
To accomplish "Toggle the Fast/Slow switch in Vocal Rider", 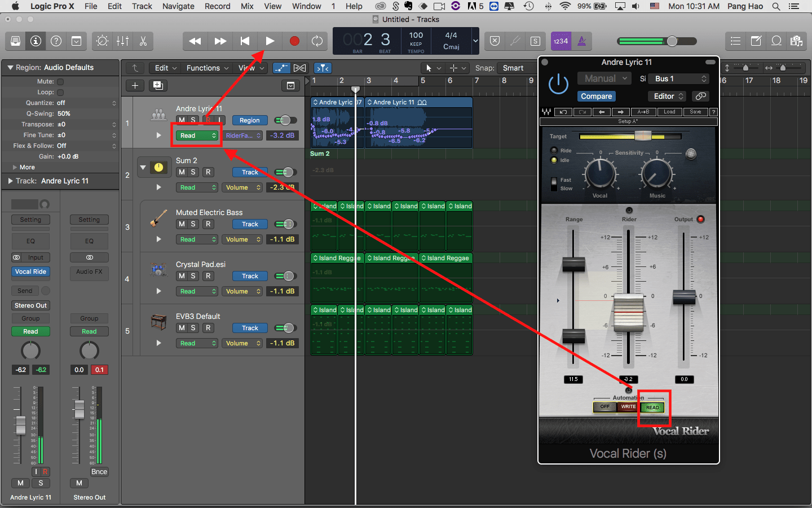I will (x=554, y=184).
